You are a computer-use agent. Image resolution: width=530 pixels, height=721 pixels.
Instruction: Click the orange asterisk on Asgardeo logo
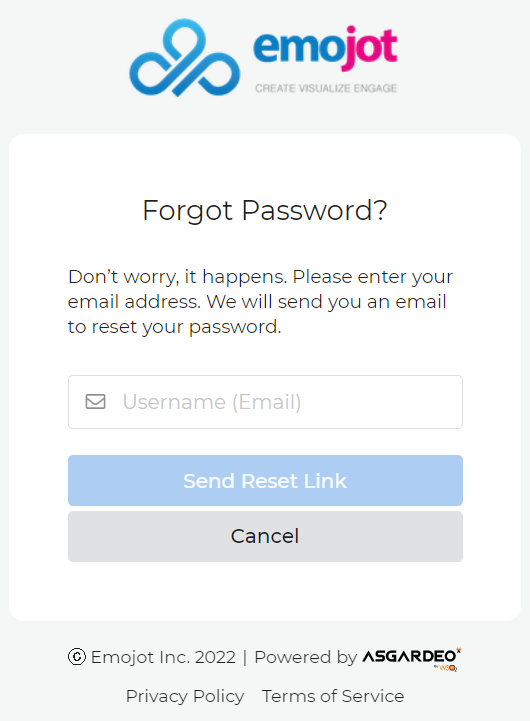point(458,649)
